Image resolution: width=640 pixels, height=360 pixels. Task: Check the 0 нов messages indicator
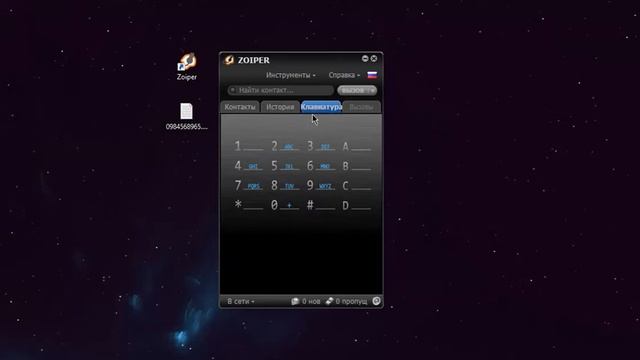(306, 301)
